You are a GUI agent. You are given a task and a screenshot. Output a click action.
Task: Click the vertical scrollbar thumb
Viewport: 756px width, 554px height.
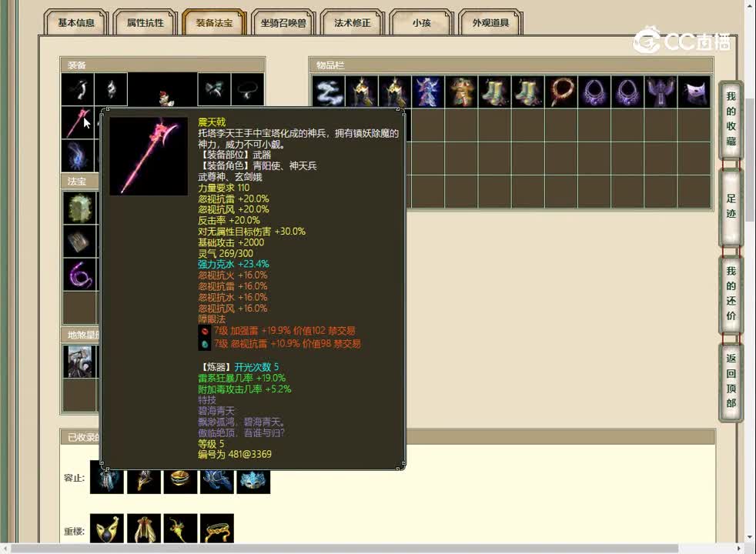(x=750, y=159)
